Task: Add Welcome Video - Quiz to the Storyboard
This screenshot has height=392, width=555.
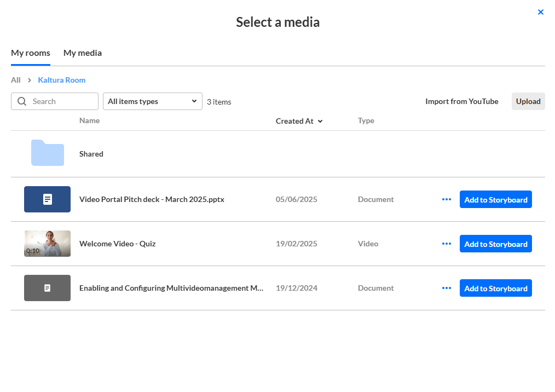Action: coord(495,244)
